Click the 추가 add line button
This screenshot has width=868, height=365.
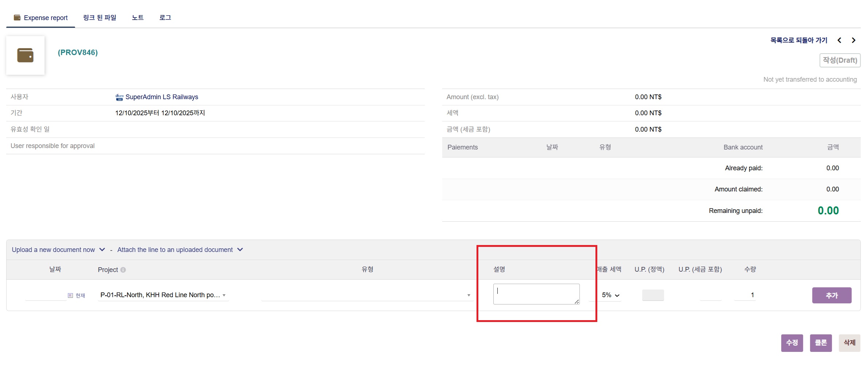click(x=832, y=295)
